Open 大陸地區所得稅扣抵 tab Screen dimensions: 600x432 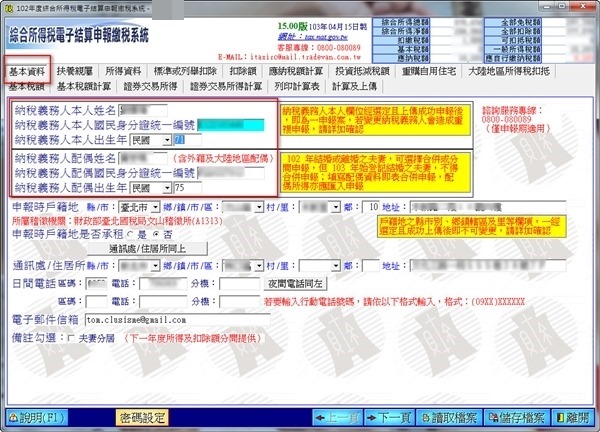(509, 71)
